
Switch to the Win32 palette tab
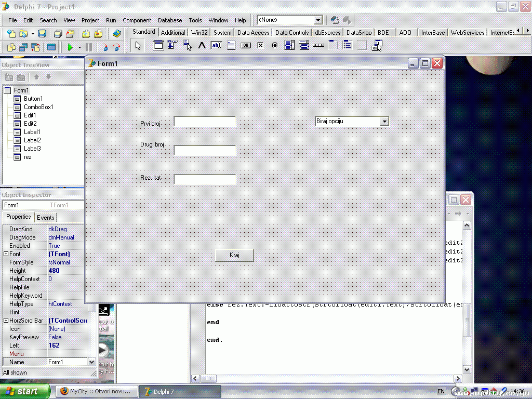[199, 33]
